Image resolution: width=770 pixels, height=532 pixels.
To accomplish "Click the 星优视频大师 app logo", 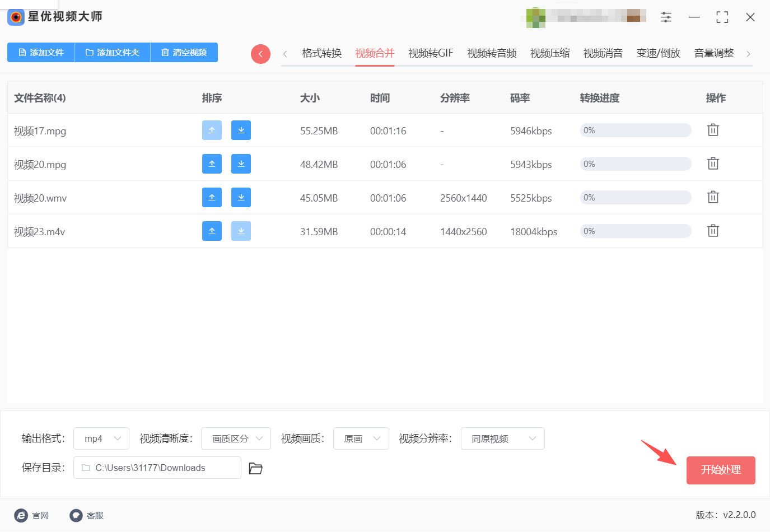I will tap(16, 17).
